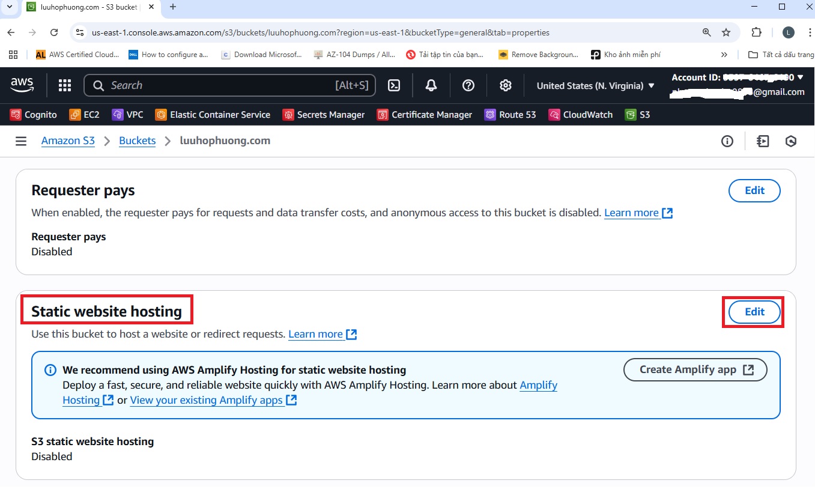This screenshot has width=815, height=504.
Task: Bookmark this page with the star icon
Action: point(726,32)
